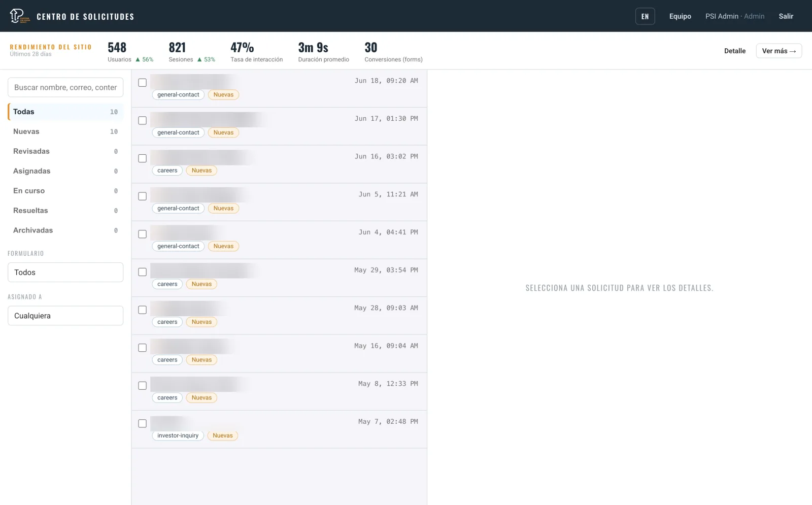Click the 821 Sesiones metric

(192, 52)
